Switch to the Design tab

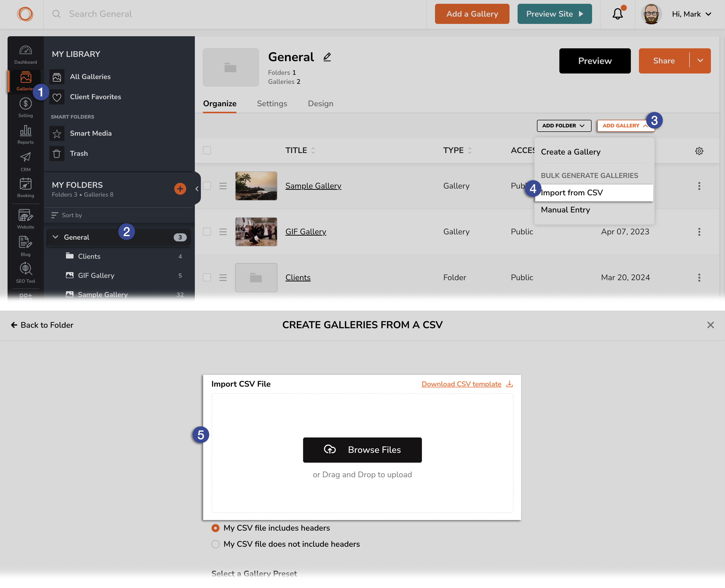click(x=320, y=104)
